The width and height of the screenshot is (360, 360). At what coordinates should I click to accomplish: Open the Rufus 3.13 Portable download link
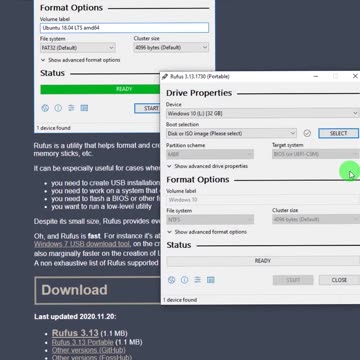(x=82, y=342)
